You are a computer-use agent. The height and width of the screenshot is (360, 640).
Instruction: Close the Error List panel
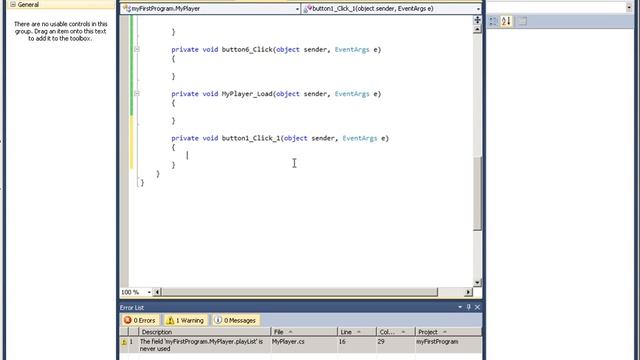click(x=477, y=307)
